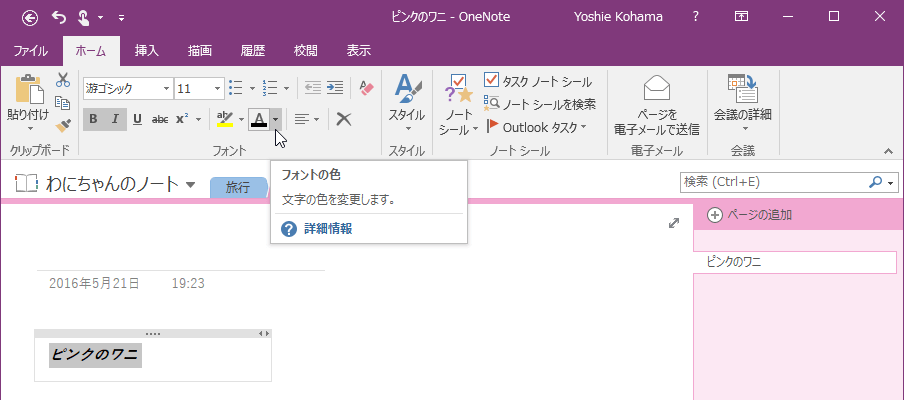904x400 pixels.
Task: Open the ファイル tab
Action: click(x=31, y=51)
